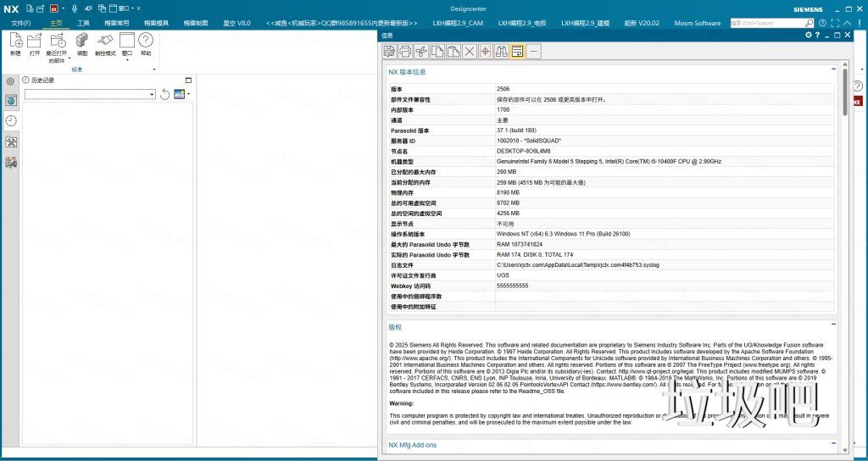Open the LXH编程2.9_建模 tab
868x461 pixels.
tap(585, 23)
